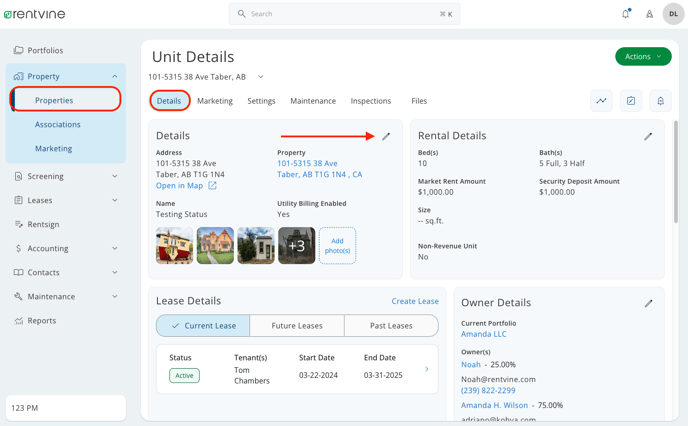Click the notifications bell icon in header

[626, 14]
